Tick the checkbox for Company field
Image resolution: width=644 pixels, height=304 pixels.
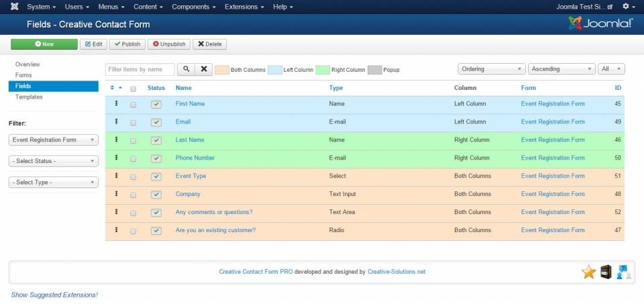[x=133, y=195]
